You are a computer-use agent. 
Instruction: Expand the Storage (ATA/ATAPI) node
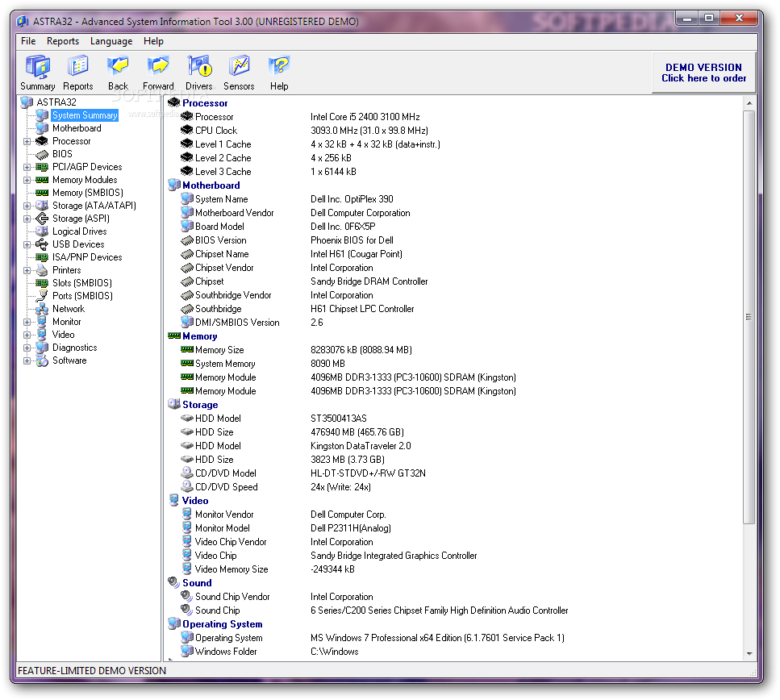click(27, 206)
